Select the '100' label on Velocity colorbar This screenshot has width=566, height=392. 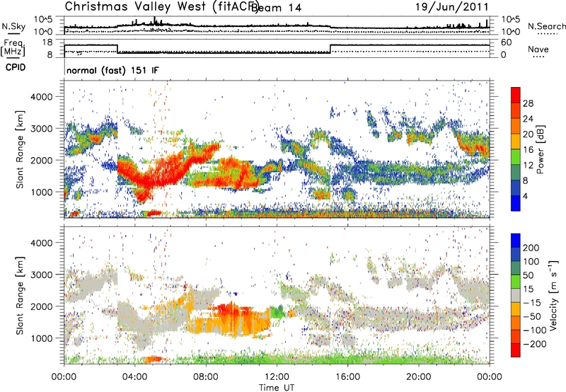(x=531, y=261)
